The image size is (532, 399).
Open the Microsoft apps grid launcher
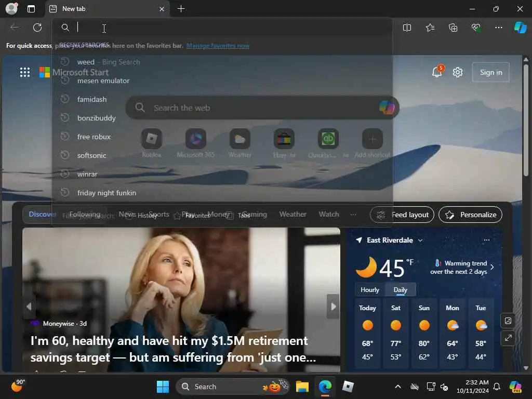(25, 72)
